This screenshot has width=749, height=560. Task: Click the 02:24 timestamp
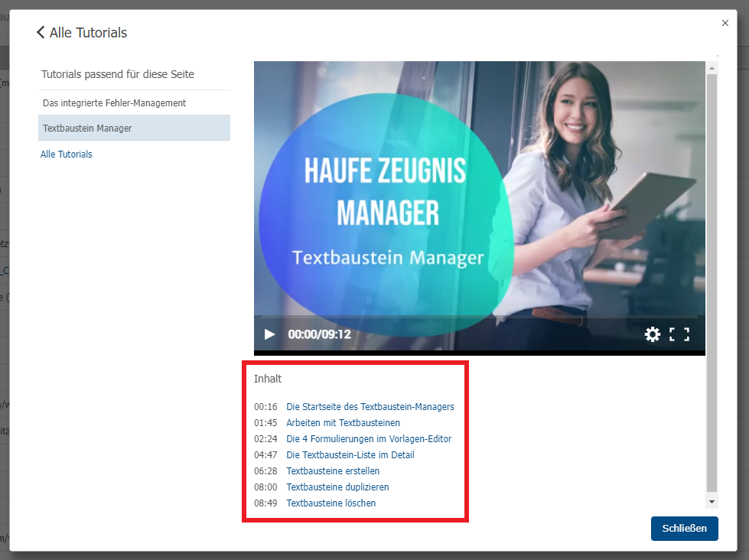pos(265,438)
